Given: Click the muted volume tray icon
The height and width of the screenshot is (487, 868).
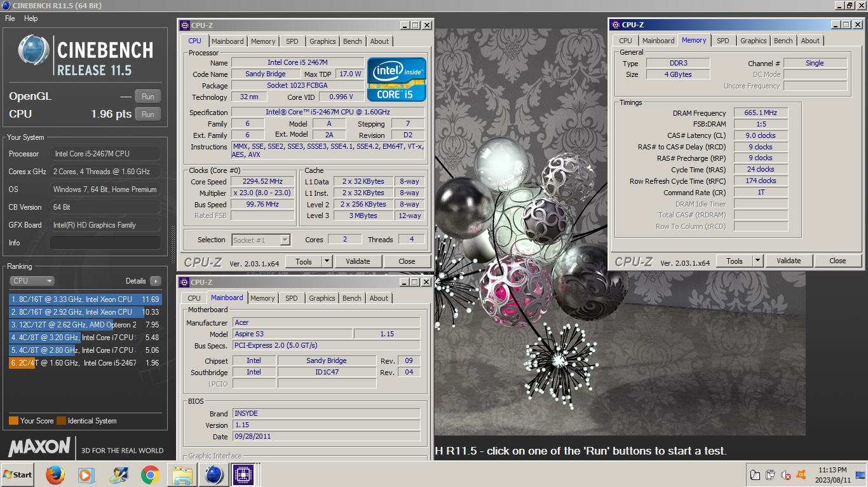Looking at the screenshot, I should (786, 475).
